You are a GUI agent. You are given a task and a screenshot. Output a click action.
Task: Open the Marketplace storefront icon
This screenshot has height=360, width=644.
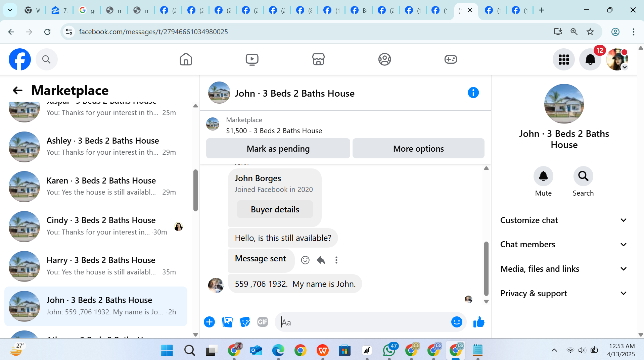click(x=318, y=59)
